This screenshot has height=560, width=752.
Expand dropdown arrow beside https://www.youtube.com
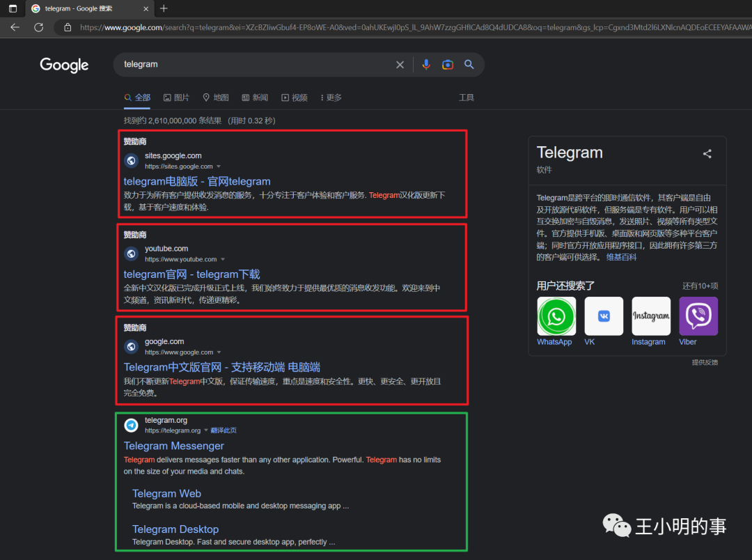pyautogui.click(x=223, y=260)
